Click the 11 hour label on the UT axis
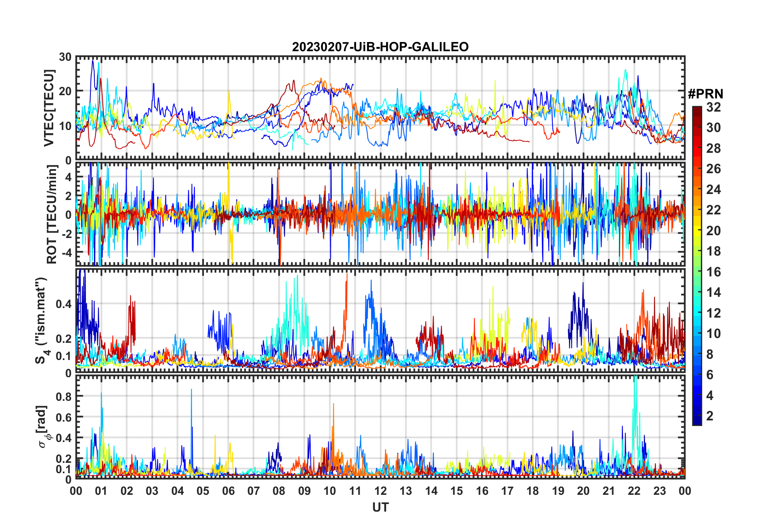This screenshot has height=532, width=761. 355,491
